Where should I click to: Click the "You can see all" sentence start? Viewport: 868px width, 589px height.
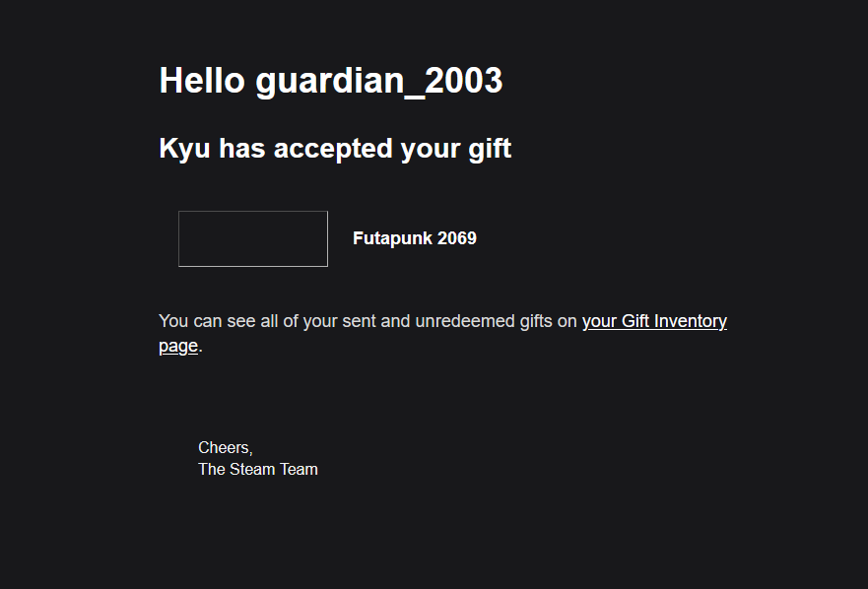click(x=218, y=321)
